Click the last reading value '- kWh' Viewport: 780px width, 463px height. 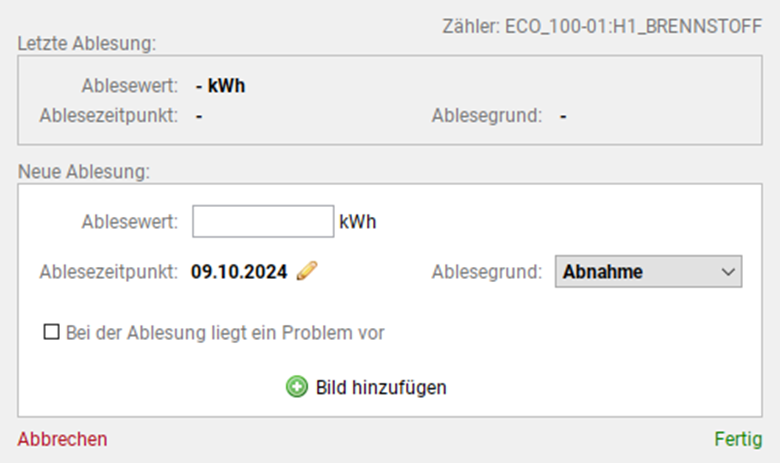tap(220, 85)
